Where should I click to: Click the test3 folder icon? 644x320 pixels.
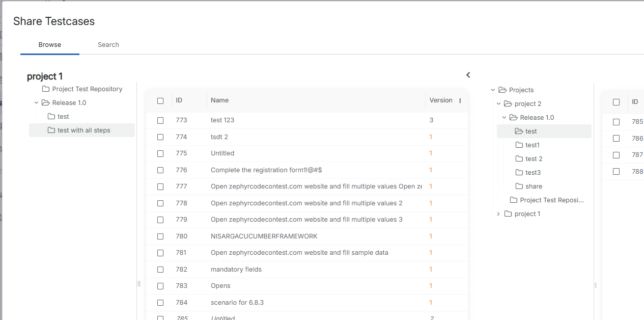click(x=519, y=173)
